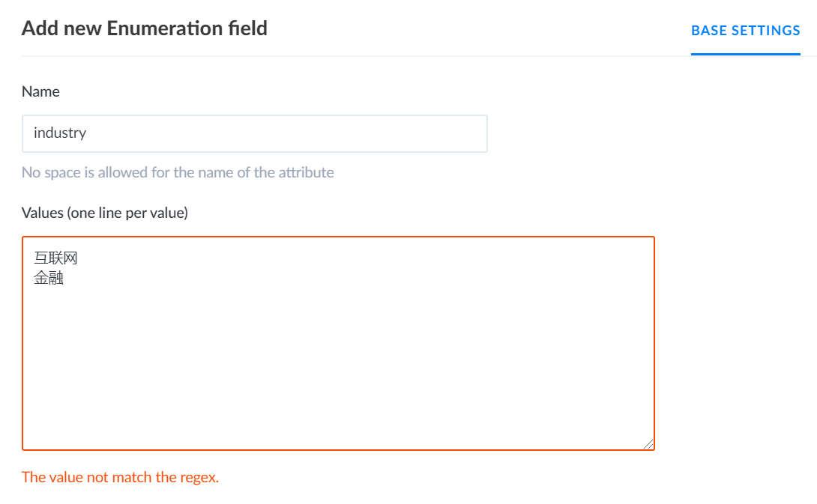Viewport: 817px width, 504px height.
Task: Select the text 'industry' in Name field
Action: (60, 133)
